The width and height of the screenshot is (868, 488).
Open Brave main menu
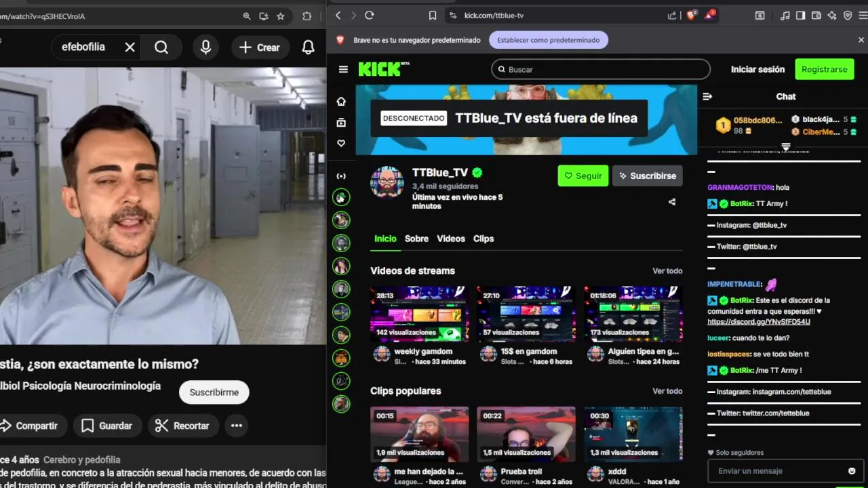point(862,15)
